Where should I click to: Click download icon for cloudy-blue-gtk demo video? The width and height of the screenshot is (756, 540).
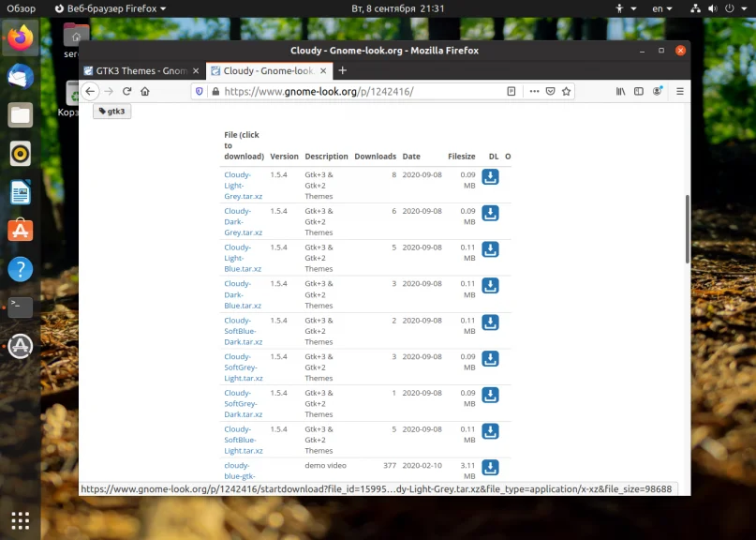pos(490,467)
